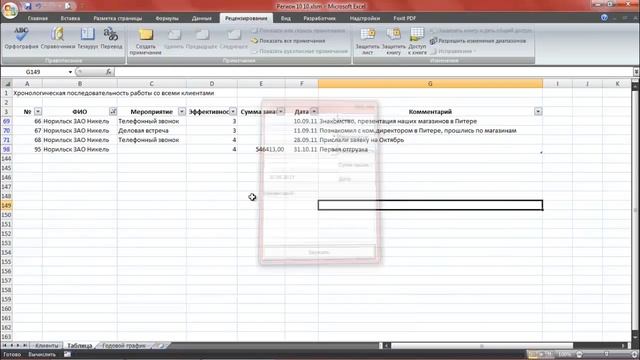Open the Разметка страницы ribbon tab
This screenshot has width=640, height=360.
click(x=118, y=18)
